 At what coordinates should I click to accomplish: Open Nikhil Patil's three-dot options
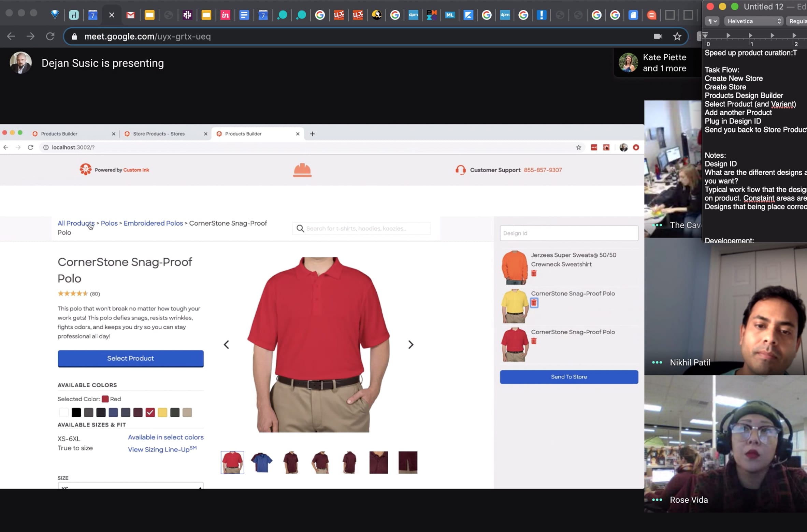click(657, 362)
